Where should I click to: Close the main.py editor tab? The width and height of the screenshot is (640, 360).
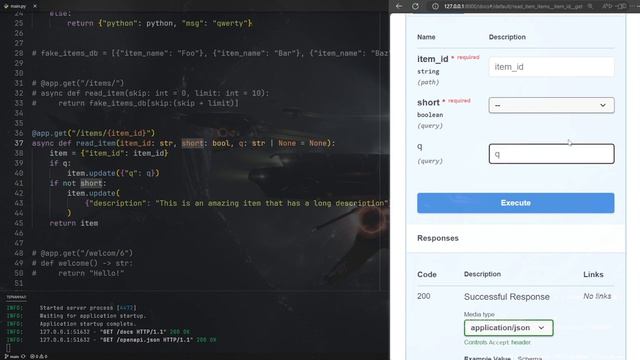pyautogui.click(x=35, y=6)
